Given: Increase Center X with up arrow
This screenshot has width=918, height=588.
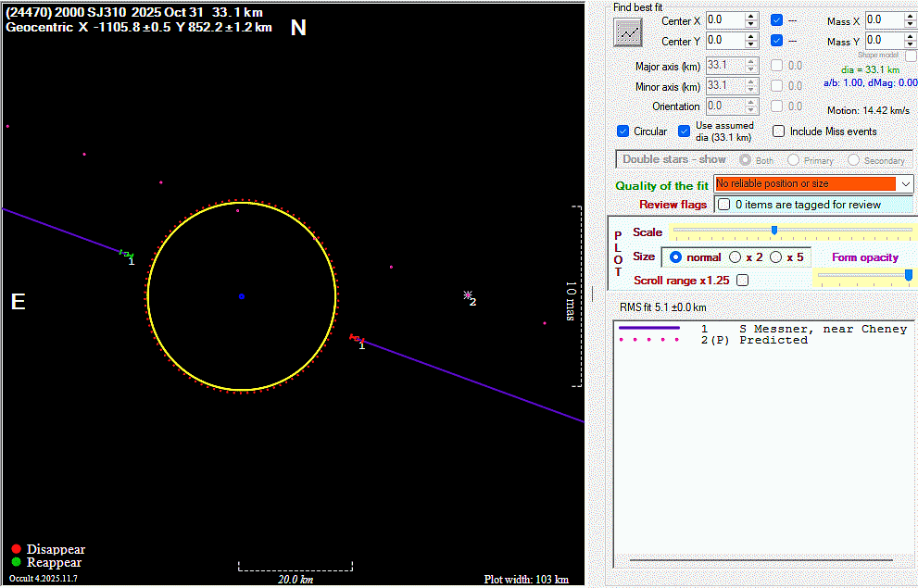Looking at the screenshot, I should pos(751,16).
